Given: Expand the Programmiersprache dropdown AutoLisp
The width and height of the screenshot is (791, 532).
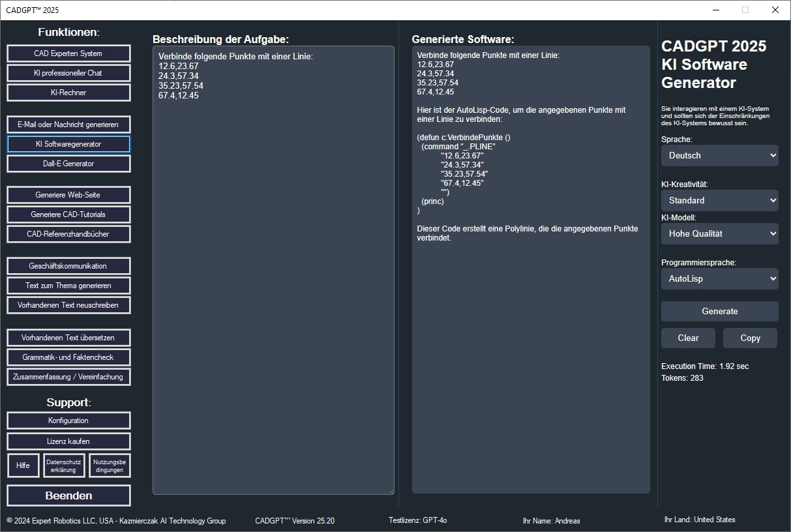Looking at the screenshot, I should coord(720,278).
